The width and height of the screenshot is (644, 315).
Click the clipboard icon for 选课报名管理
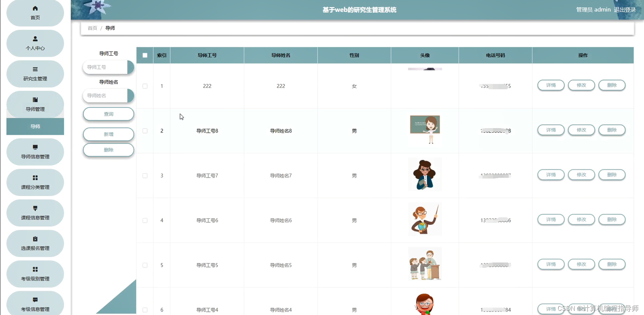pyautogui.click(x=35, y=239)
